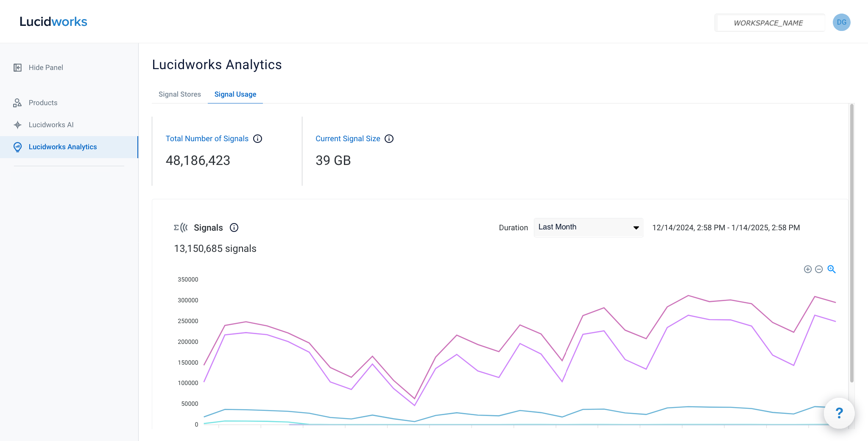The width and height of the screenshot is (868, 441).
Task: Click the Signals chart heading text
Action: point(208,228)
